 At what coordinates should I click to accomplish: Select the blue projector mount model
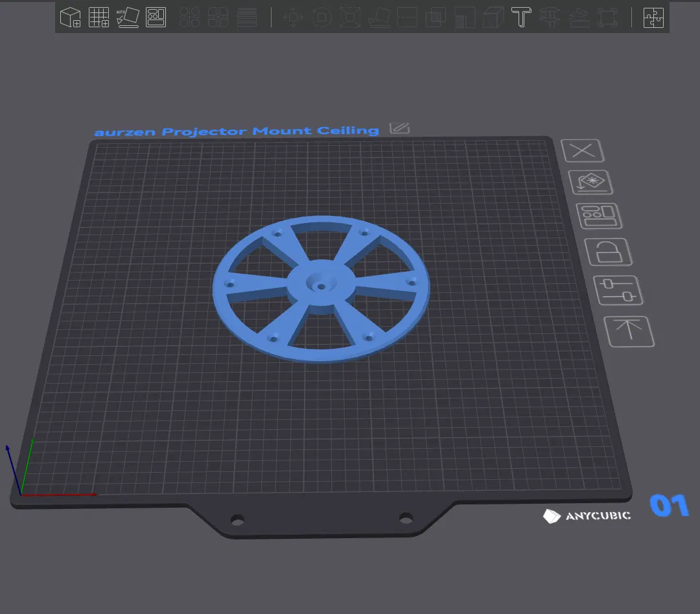point(321,289)
